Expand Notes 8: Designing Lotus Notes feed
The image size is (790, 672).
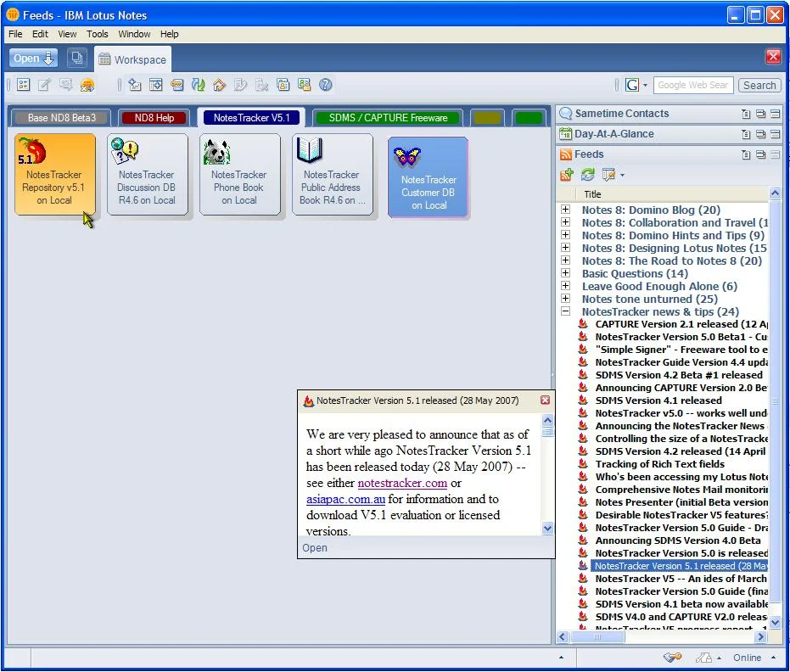pyautogui.click(x=566, y=248)
